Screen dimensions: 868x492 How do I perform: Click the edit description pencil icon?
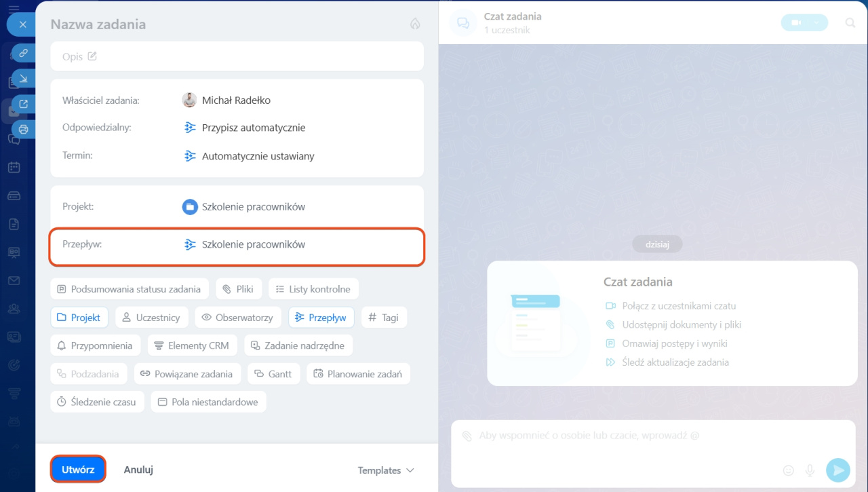coord(92,56)
